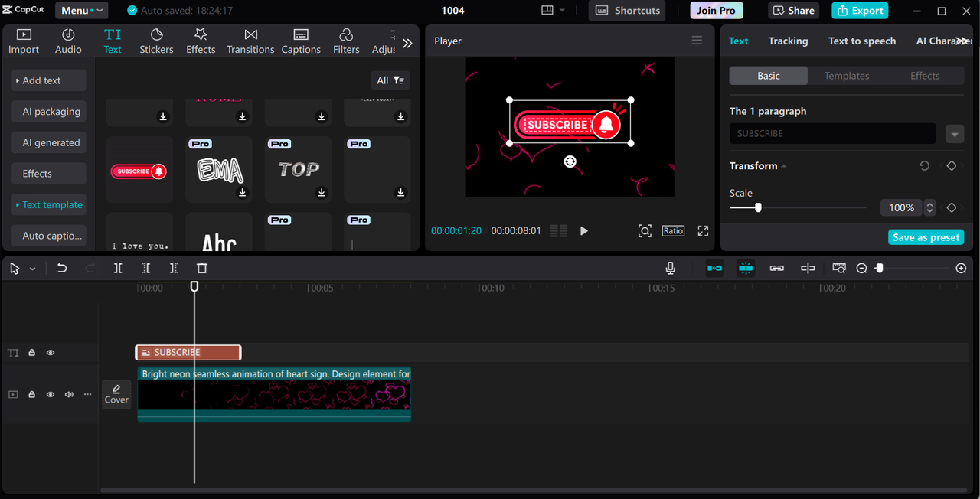Click the rotate handle below Subscribe sticker
Viewport: 980px width, 499px height.
570,161
